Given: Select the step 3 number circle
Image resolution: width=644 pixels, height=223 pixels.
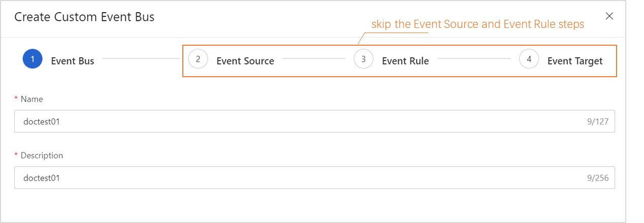Looking at the screenshot, I should tap(364, 59).
